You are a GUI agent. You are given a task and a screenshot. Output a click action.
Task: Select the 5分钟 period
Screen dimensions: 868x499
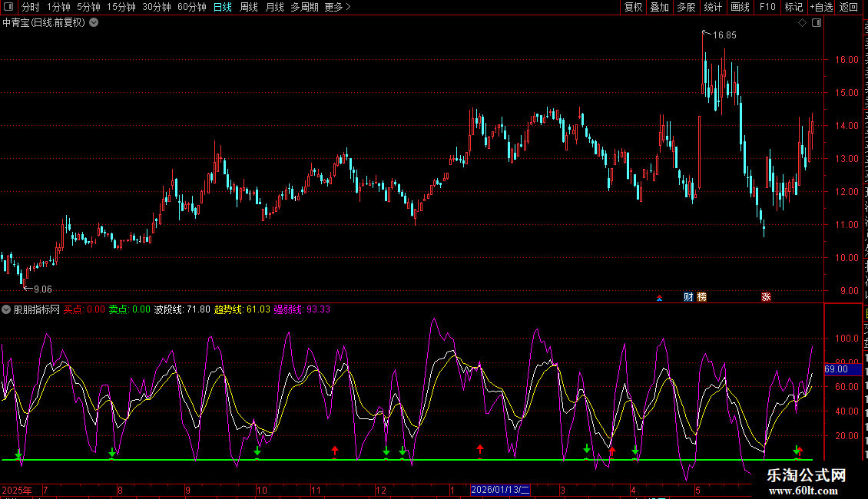coord(88,7)
